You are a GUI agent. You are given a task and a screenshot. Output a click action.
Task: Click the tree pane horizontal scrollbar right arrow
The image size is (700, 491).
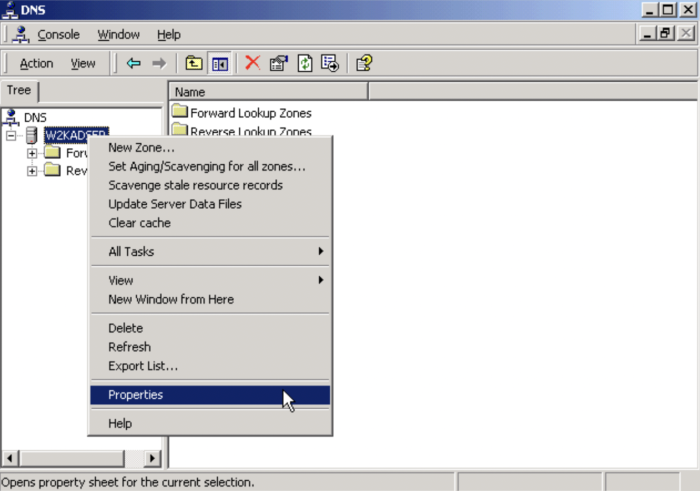(153, 459)
